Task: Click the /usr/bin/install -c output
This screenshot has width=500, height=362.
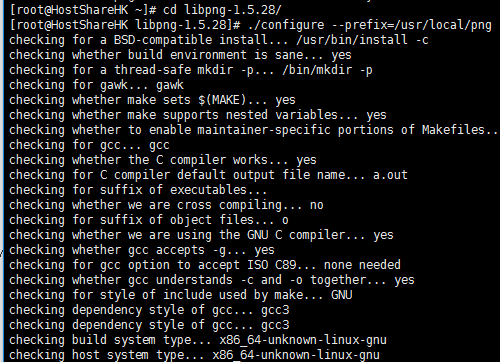Action: [362, 40]
